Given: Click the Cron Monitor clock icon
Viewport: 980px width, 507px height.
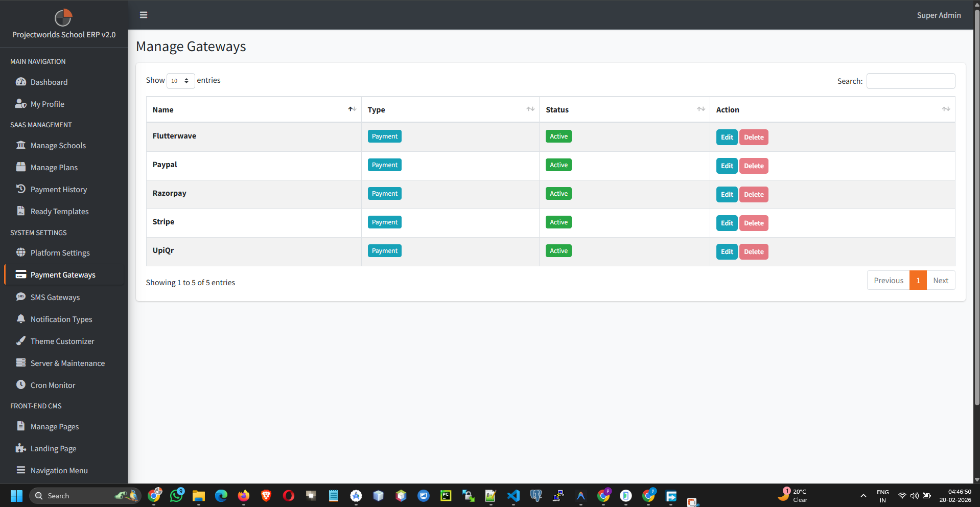Looking at the screenshot, I should tap(21, 385).
